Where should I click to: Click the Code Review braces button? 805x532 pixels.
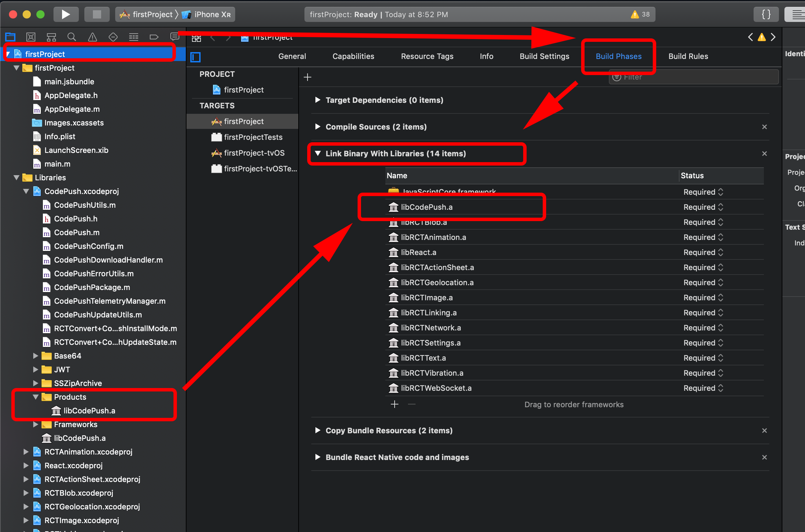(766, 14)
